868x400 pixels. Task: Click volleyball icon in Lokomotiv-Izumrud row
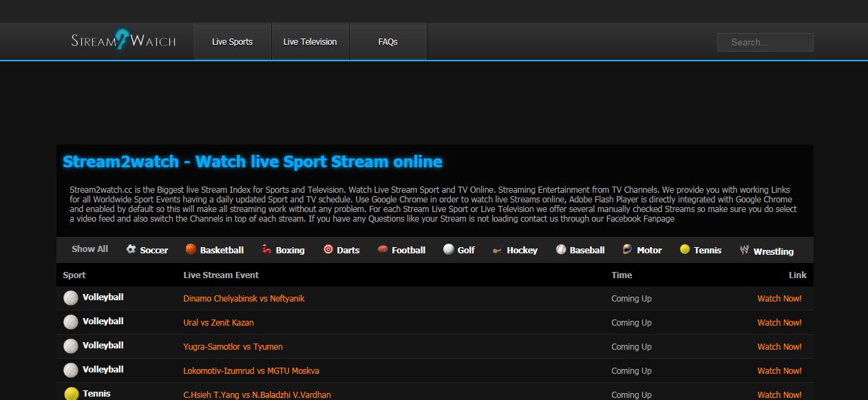71,370
